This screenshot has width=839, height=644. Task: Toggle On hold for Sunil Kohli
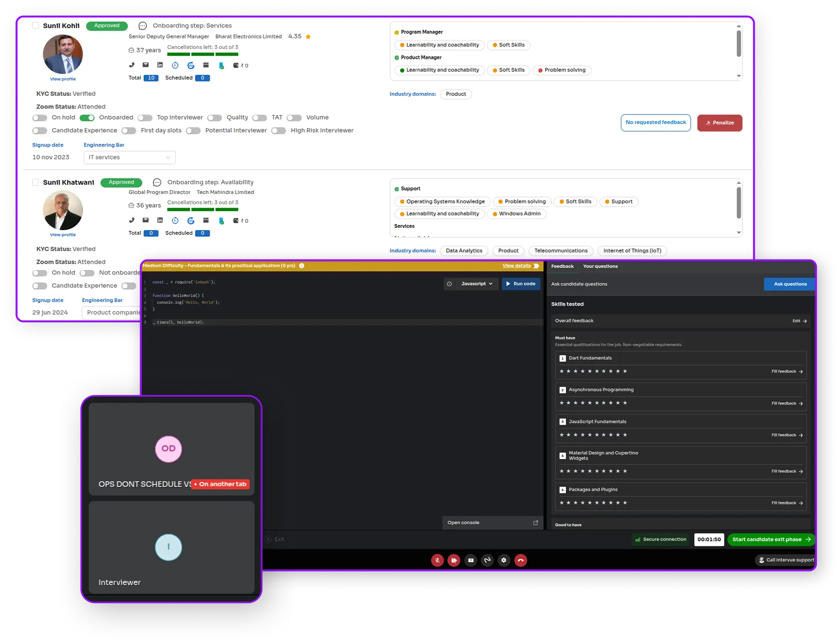[x=40, y=118]
